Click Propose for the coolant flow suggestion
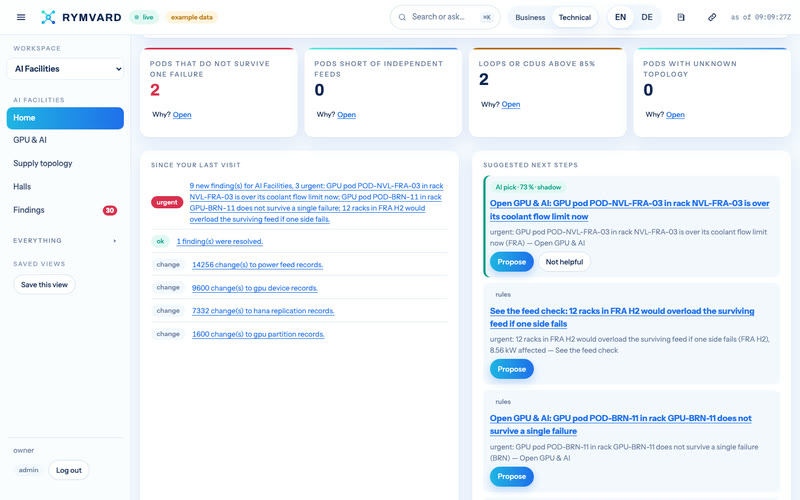Screen dimensions: 800x500 point(512,262)
